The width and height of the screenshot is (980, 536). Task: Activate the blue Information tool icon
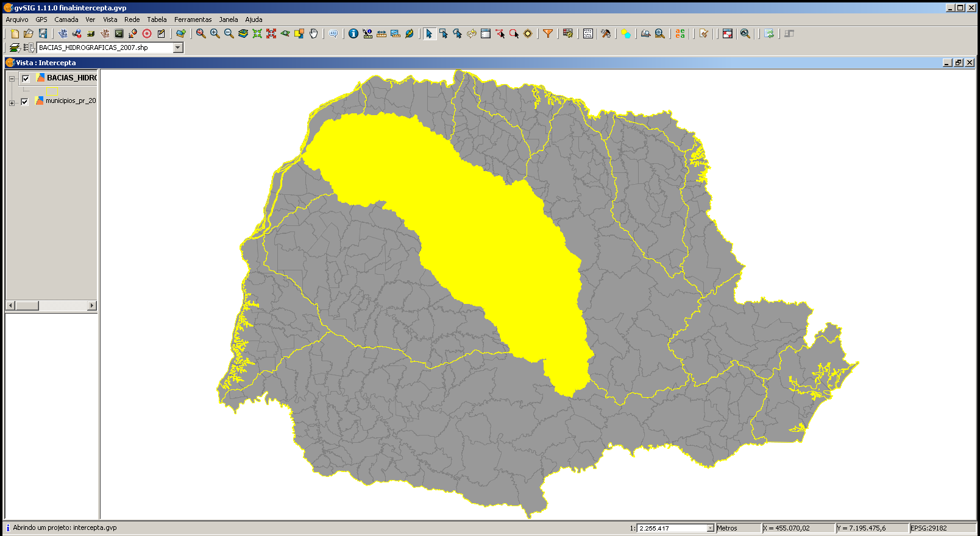click(x=353, y=33)
